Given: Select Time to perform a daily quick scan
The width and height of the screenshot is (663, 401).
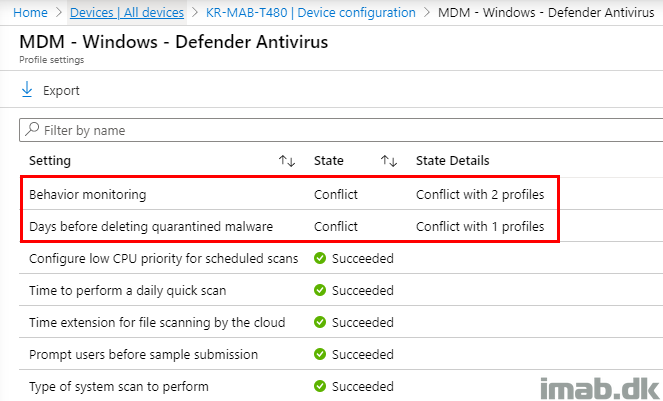Looking at the screenshot, I should pyautogui.click(x=128, y=291).
